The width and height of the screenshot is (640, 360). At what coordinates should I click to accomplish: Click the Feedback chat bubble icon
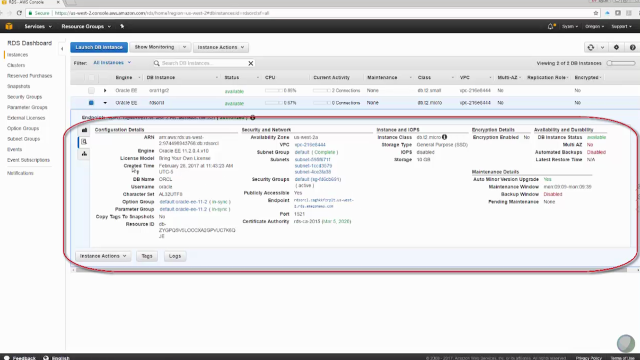7,358
